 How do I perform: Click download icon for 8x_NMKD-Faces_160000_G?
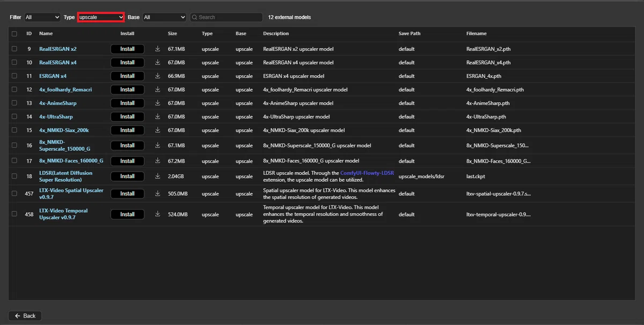coord(158,161)
